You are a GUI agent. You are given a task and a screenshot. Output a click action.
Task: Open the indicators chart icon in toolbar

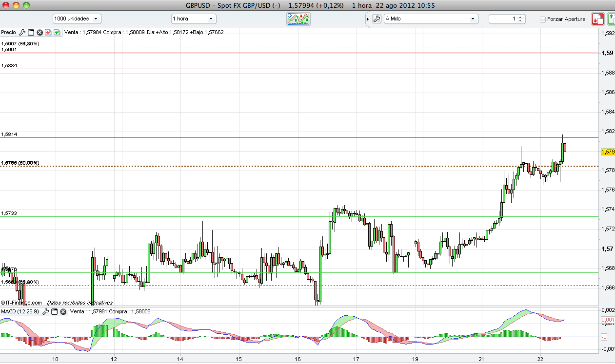click(x=298, y=19)
